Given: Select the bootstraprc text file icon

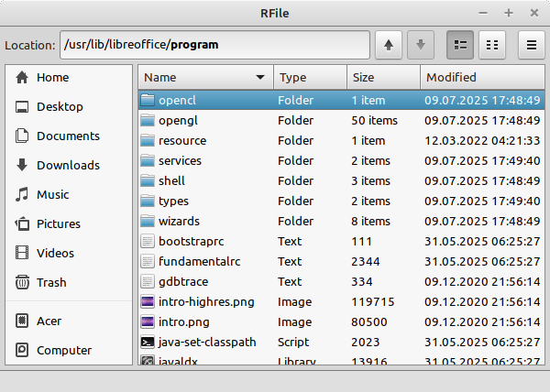Looking at the screenshot, I should click(148, 242).
